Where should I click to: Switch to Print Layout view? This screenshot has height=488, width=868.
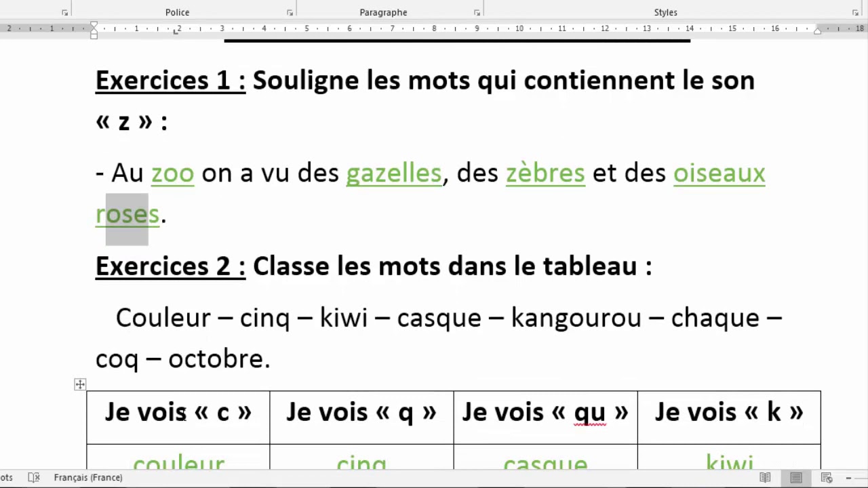click(x=796, y=478)
